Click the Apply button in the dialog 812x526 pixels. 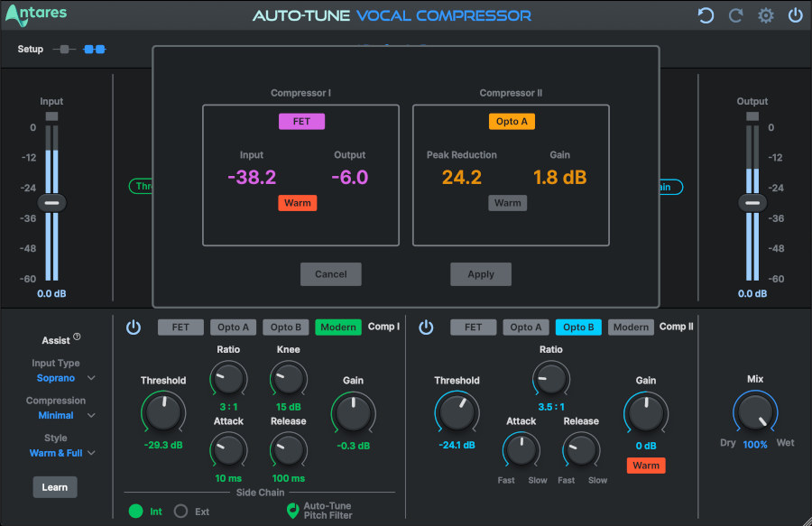tap(480, 274)
